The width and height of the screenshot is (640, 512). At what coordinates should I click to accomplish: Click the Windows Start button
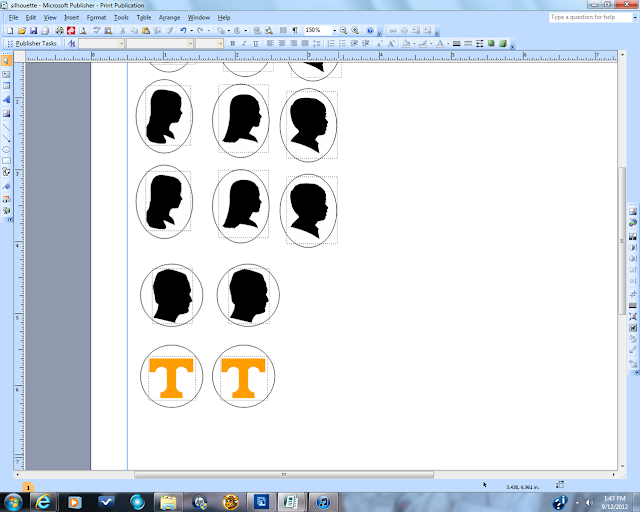point(13,502)
